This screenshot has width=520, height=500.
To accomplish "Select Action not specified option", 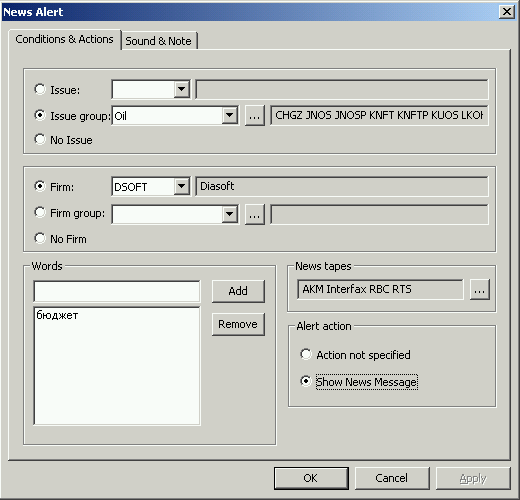I will point(306,354).
